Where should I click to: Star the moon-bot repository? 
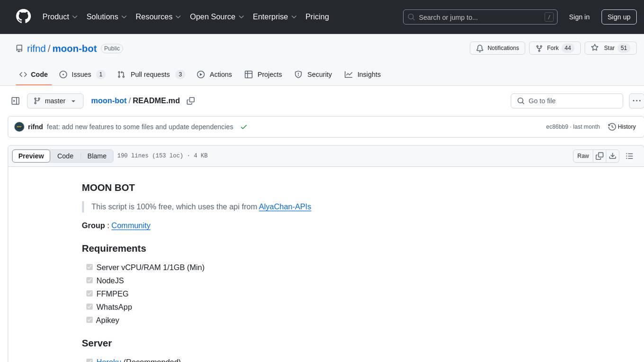(x=610, y=48)
